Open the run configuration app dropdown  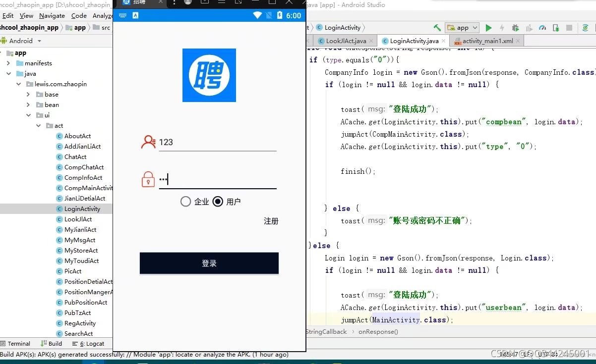tap(462, 28)
